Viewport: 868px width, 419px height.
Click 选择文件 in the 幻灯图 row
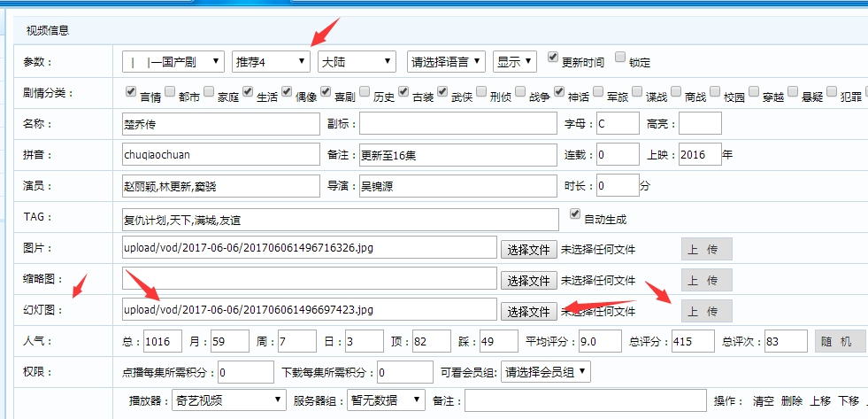coord(528,311)
